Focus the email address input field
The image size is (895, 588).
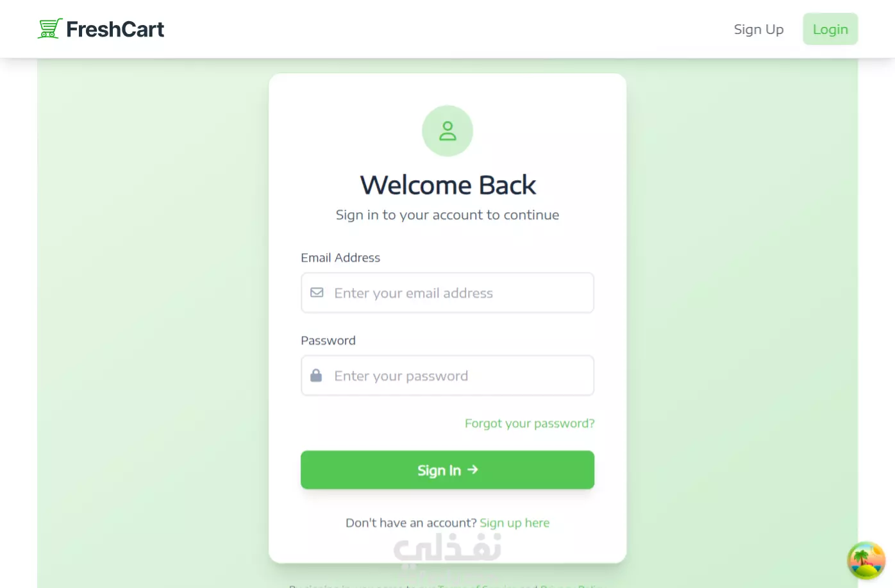click(447, 293)
